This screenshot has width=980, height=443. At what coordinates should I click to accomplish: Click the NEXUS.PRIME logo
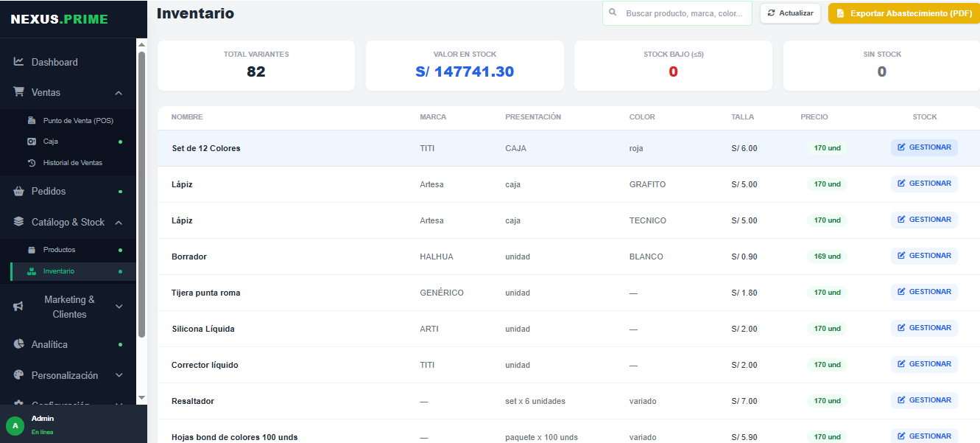(x=59, y=19)
